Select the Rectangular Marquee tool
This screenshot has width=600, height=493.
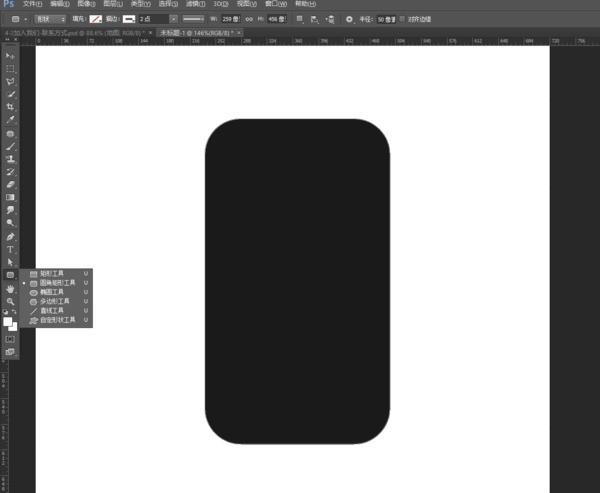pyautogui.click(x=11, y=68)
